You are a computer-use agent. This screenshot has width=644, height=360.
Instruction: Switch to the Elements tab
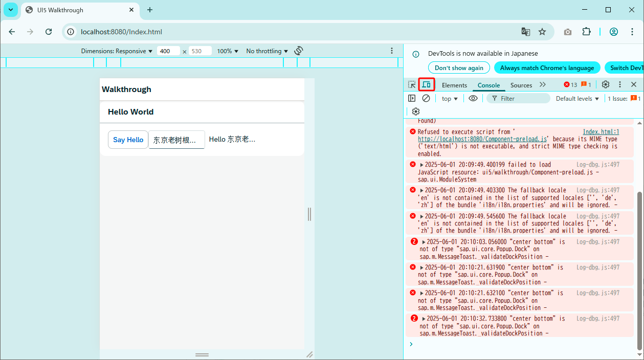point(454,85)
